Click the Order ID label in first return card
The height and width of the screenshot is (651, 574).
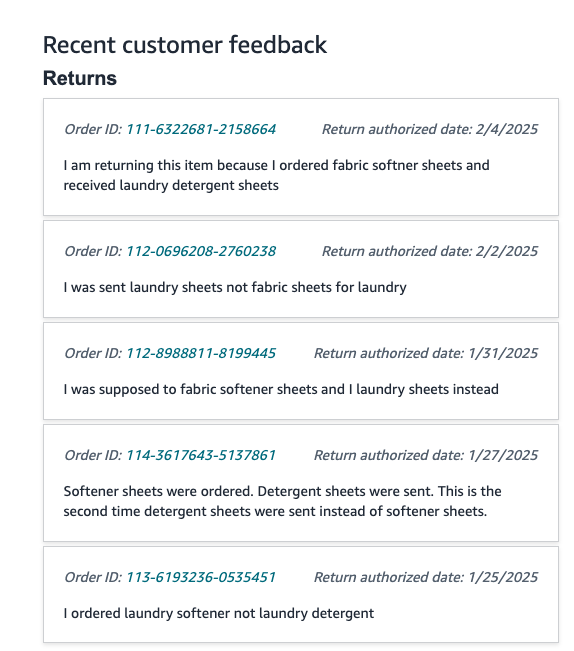click(x=93, y=129)
